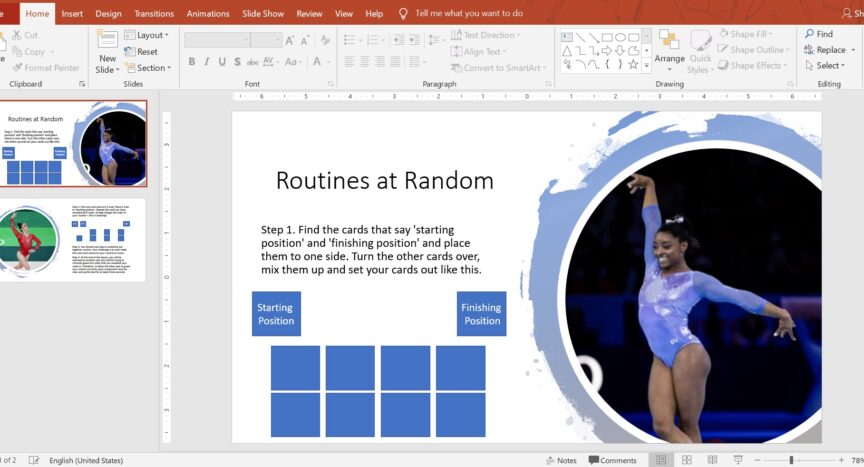
Task: Switch to Reading View in status bar
Action: (712, 460)
